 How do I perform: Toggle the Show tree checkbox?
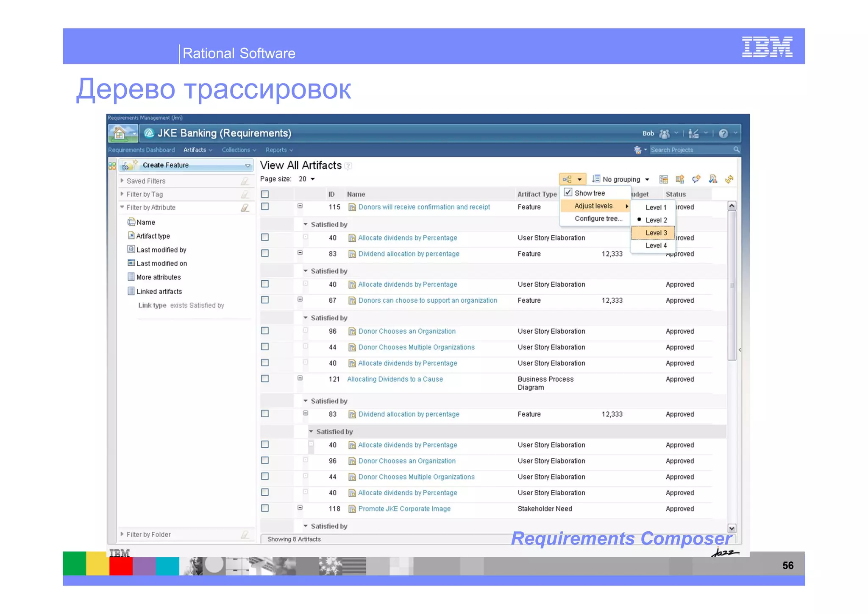click(x=568, y=192)
